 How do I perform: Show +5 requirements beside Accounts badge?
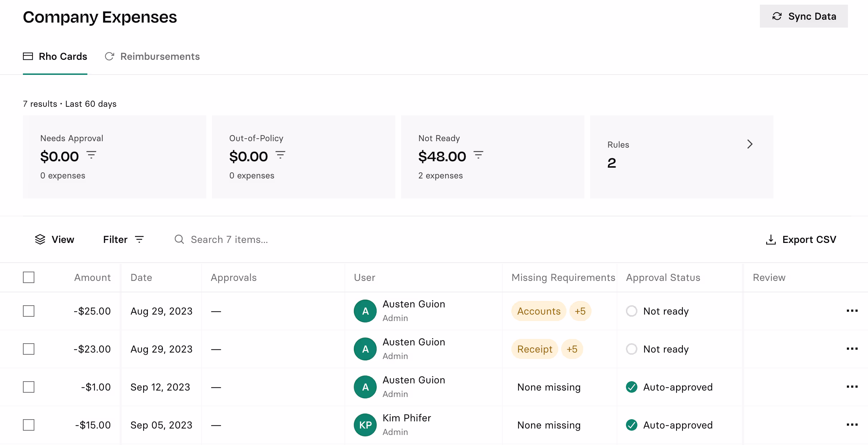580,311
